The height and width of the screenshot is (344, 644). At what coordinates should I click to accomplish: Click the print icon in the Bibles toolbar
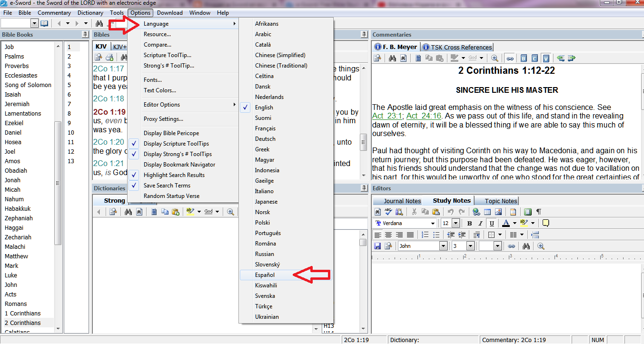pos(109,58)
